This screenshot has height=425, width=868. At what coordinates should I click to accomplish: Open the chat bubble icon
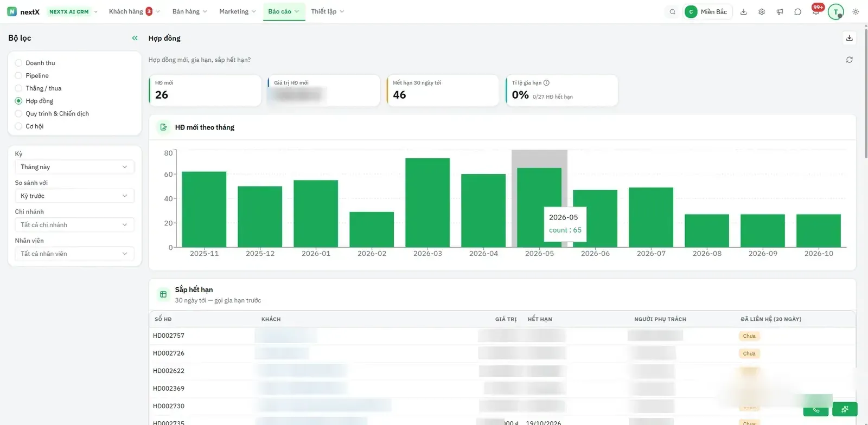[x=797, y=11]
